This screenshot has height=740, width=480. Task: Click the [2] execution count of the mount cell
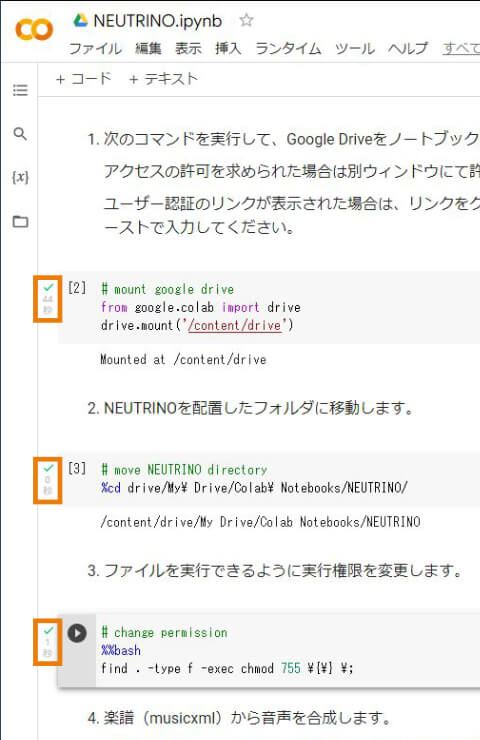point(77,287)
